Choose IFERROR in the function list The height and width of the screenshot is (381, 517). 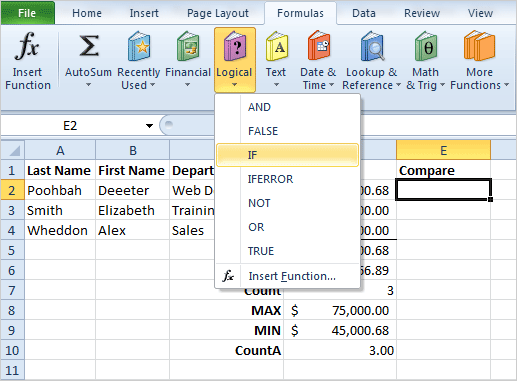pyautogui.click(x=270, y=179)
